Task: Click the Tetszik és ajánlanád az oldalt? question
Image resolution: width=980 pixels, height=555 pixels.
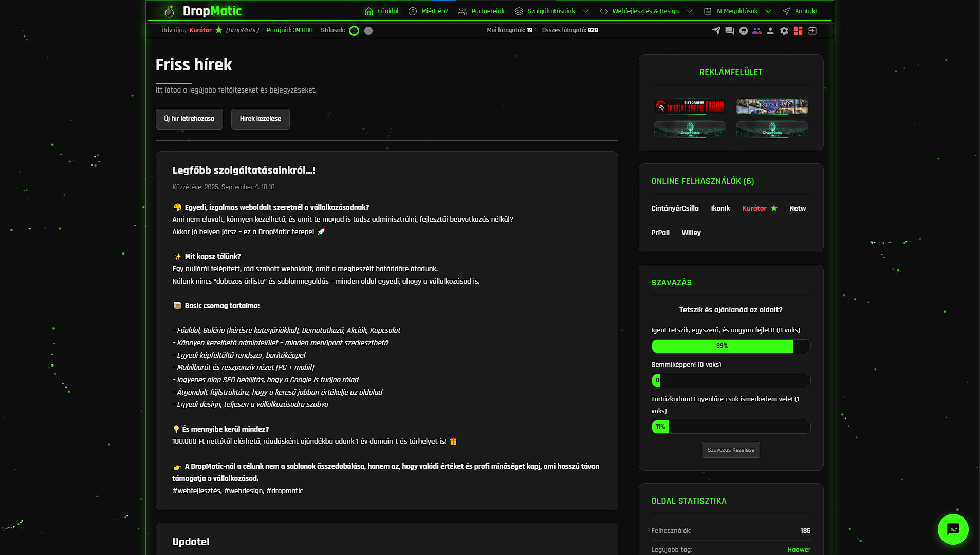Action: pos(731,310)
